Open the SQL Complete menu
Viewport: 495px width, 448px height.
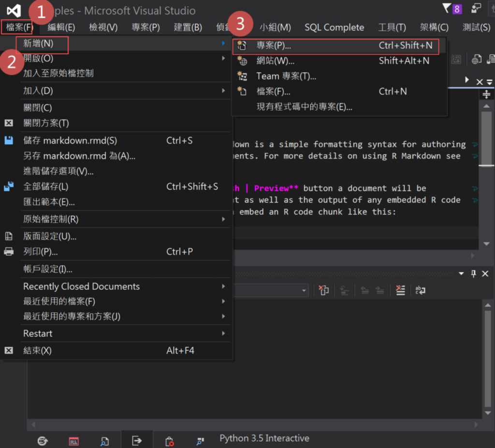pos(335,27)
